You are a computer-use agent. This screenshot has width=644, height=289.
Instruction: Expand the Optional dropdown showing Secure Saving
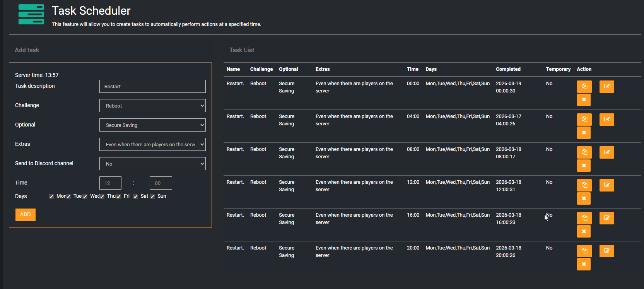(152, 125)
